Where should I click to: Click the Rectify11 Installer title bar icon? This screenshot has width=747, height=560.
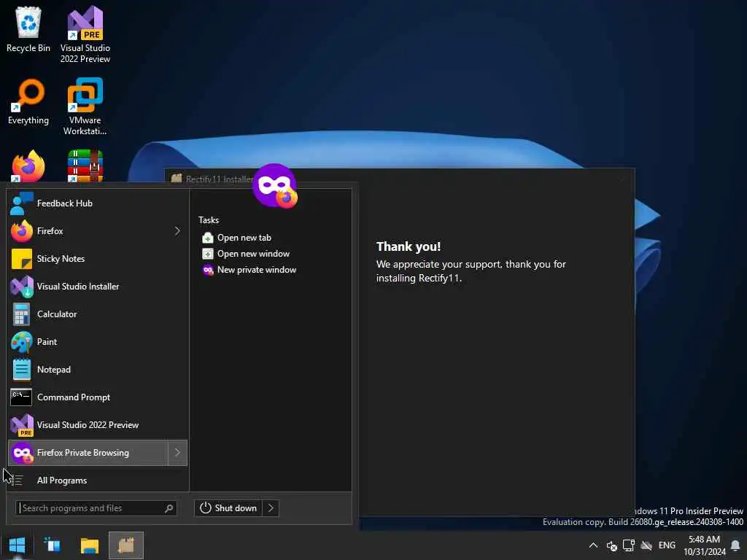[x=177, y=179]
